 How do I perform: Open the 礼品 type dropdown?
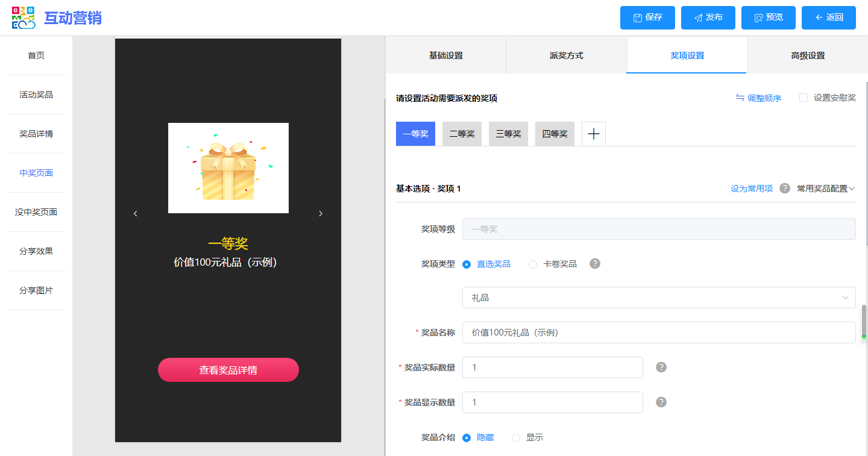click(x=659, y=298)
